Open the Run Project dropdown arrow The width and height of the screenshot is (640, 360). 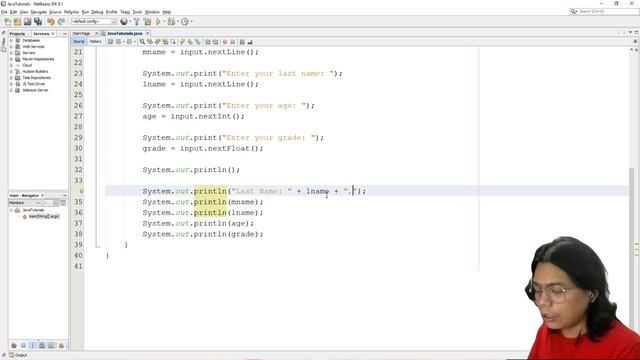(164, 22)
